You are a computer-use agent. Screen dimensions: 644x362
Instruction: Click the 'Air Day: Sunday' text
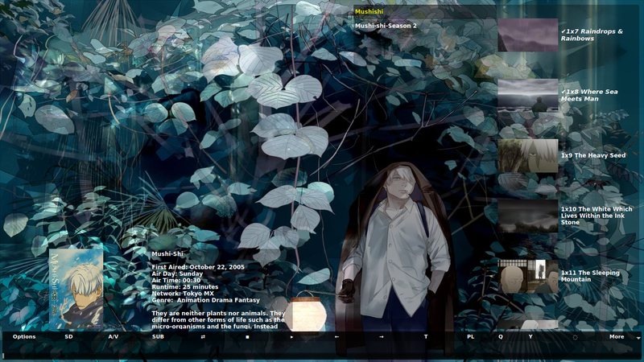tap(177, 274)
